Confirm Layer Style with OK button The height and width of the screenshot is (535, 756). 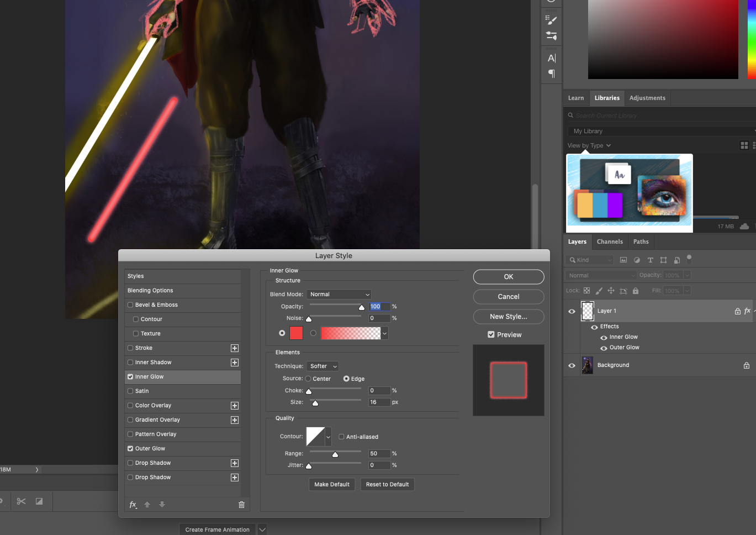pyautogui.click(x=509, y=277)
